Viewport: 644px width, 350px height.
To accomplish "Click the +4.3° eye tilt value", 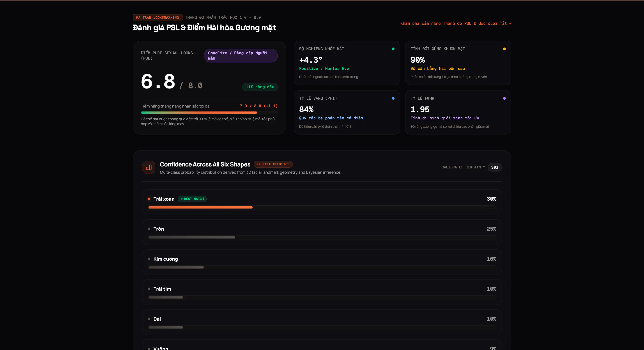I will 311,60.
